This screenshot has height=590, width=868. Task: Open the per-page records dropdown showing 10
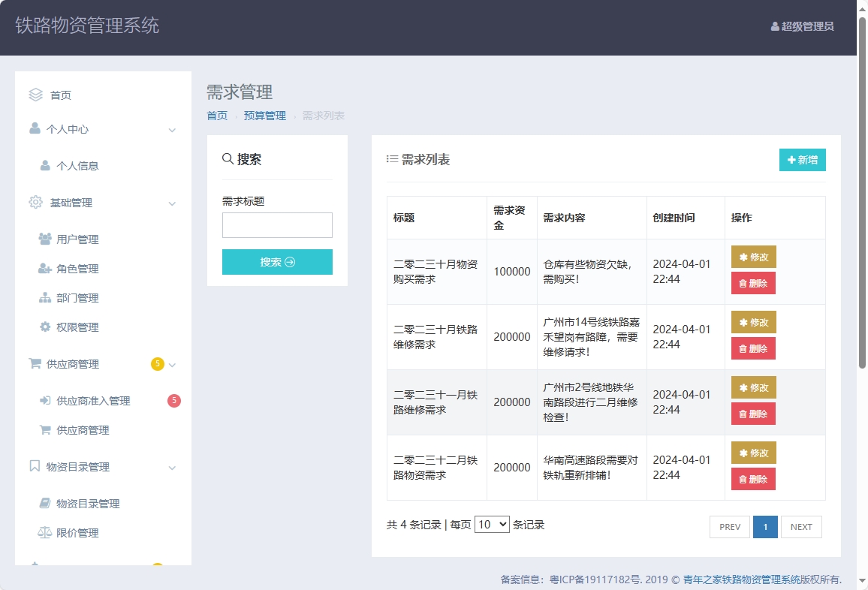point(493,524)
